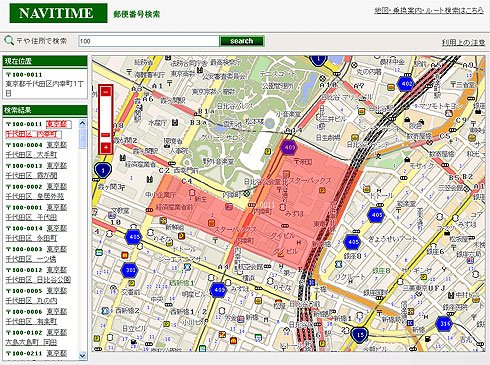
Task: Click the blue 402 route marker
Action: click(x=406, y=84)
